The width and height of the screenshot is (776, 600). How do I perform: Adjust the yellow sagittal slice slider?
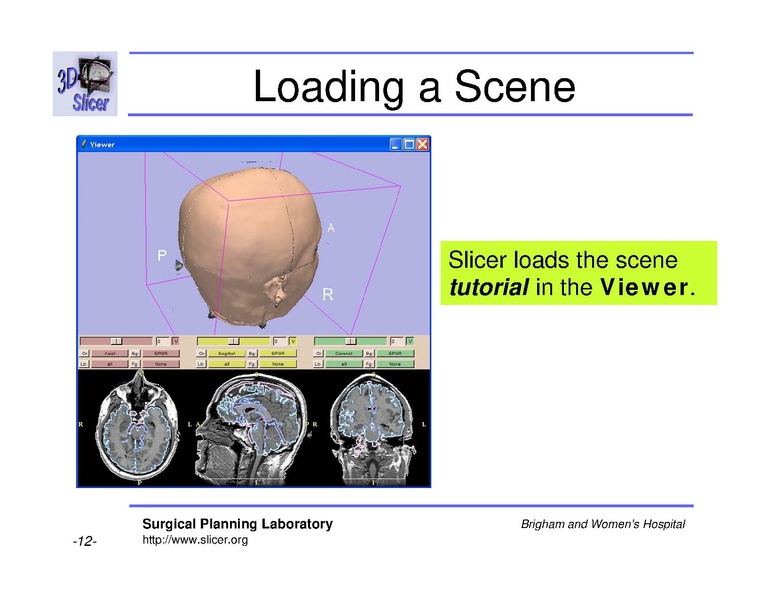[234, 341]
